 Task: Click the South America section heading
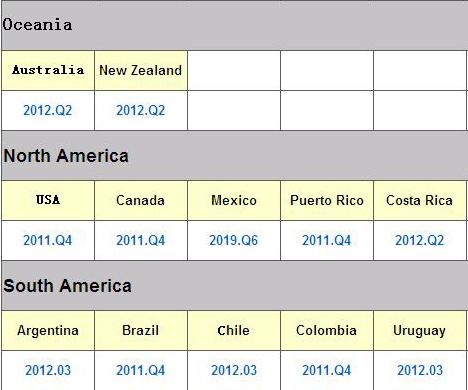click(67, 286)
